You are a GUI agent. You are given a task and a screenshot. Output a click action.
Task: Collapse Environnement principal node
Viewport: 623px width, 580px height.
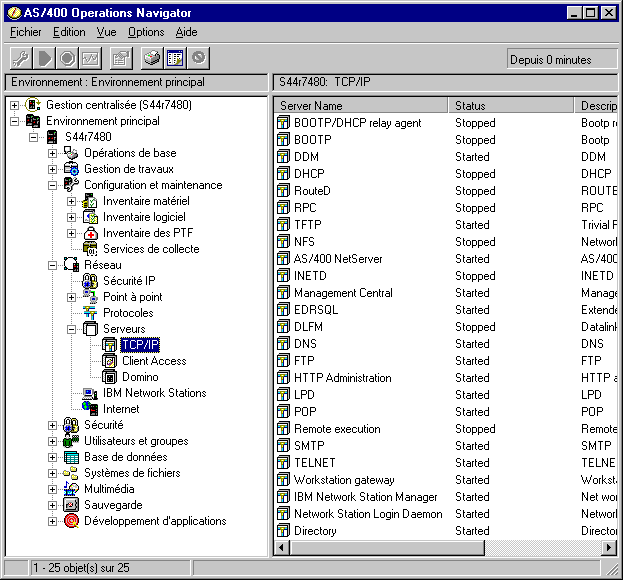(14, 121)
